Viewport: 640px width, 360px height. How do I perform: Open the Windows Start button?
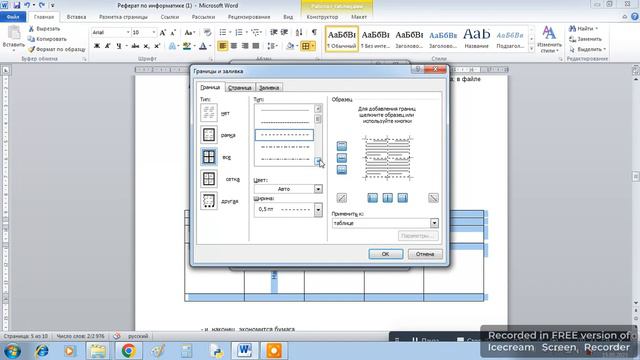13,351
